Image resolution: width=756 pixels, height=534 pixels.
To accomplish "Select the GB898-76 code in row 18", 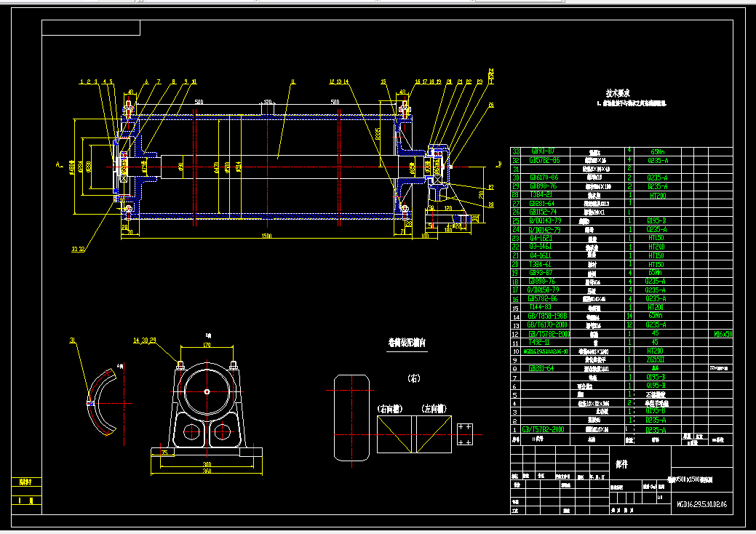I will point(542,282).
